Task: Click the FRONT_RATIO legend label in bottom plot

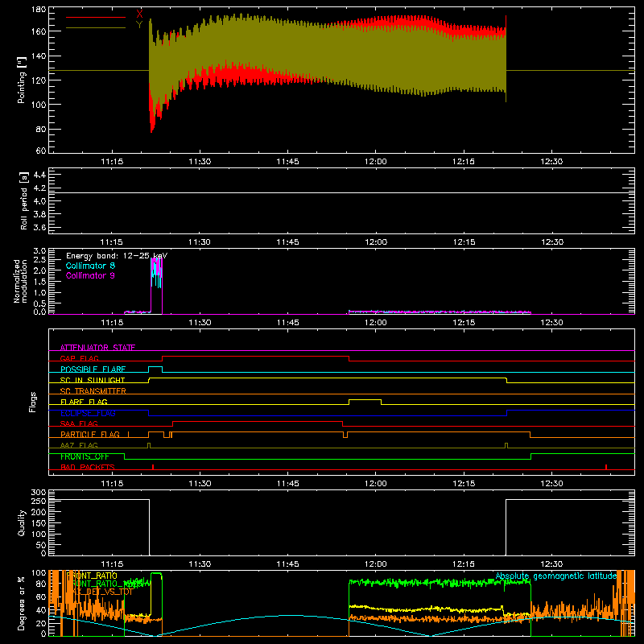Action: pyautogui.click(x=92, y=576)
